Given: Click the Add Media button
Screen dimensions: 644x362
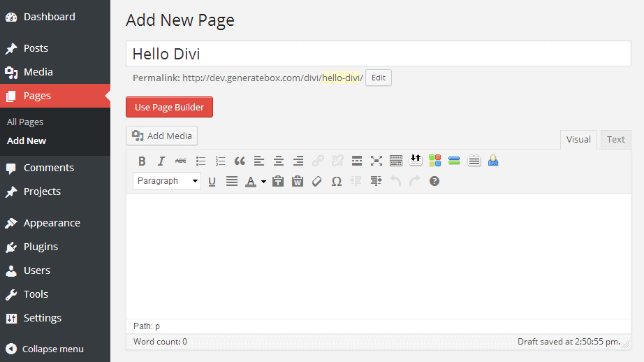Looking at the screenshot, I should (161, 136).
